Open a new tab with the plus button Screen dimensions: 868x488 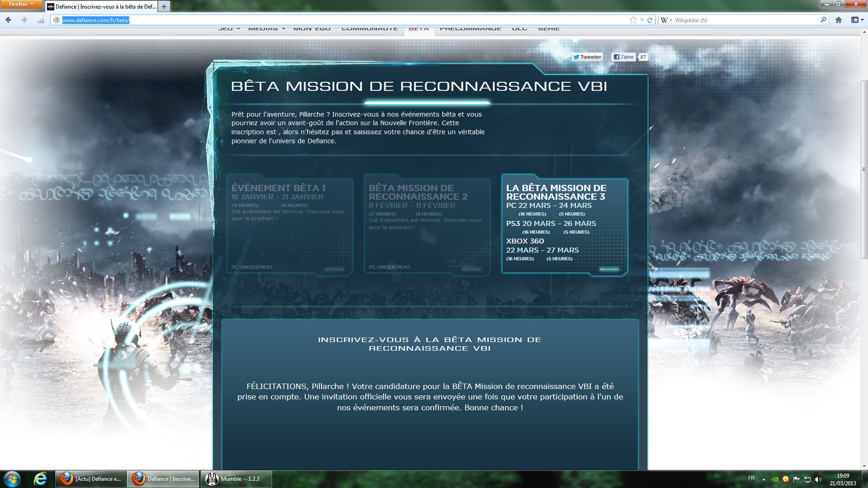pos(164,6)
